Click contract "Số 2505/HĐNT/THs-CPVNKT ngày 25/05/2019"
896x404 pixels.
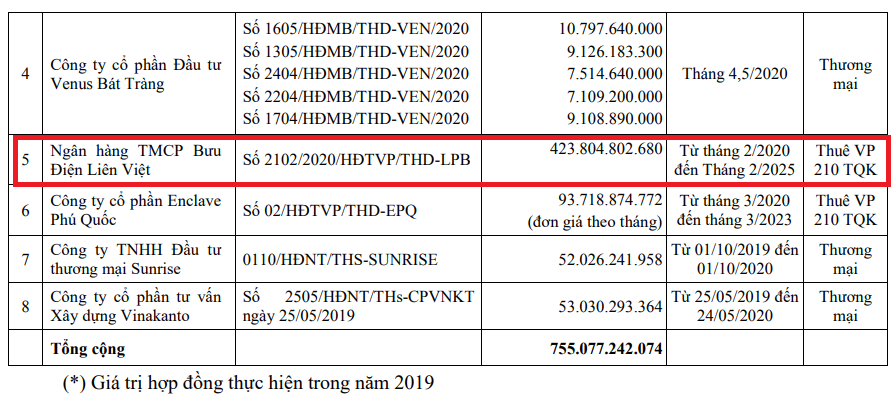(358, 306)
